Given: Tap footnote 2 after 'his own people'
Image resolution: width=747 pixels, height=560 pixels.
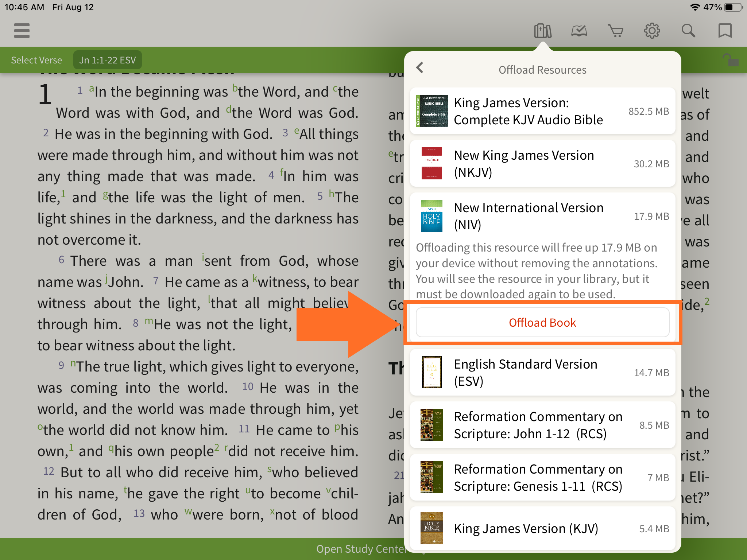Looking at the screenshot, I should click(x=217, y=447).
